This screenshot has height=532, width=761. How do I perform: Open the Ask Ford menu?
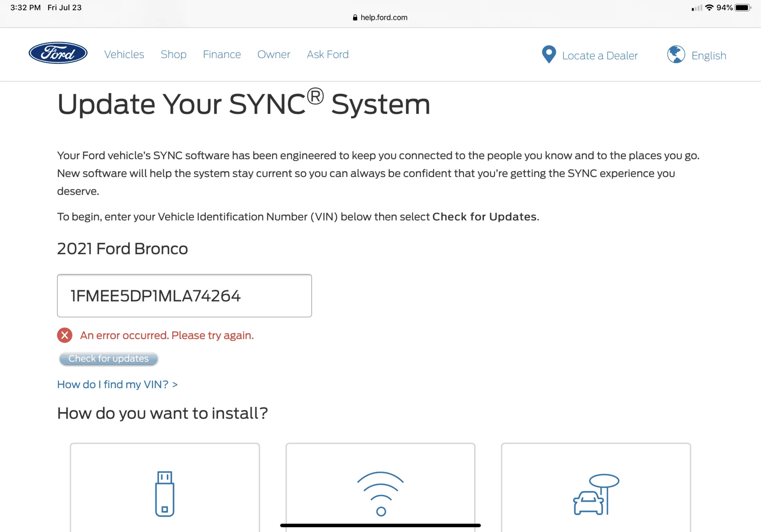click(x=328, y=54)
